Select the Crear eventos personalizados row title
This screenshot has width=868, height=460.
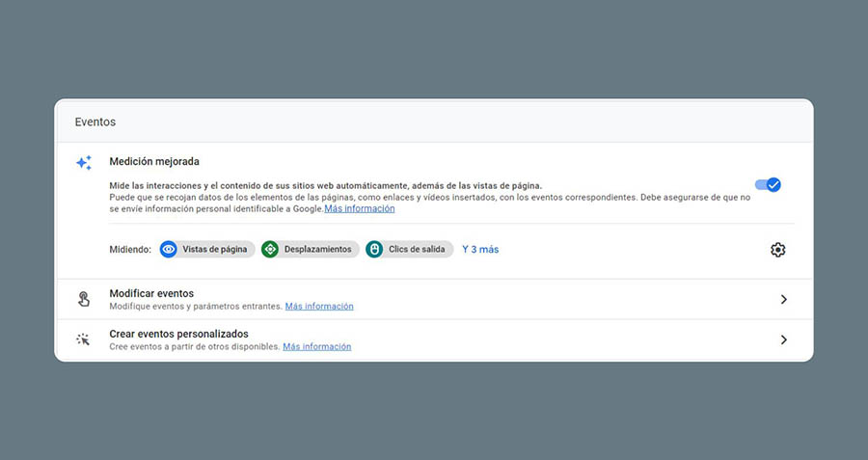(178, 334)
